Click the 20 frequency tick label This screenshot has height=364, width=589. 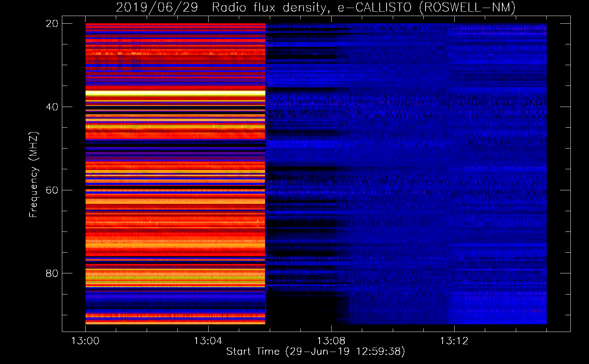pyautogui.click(x=52, y=24)
